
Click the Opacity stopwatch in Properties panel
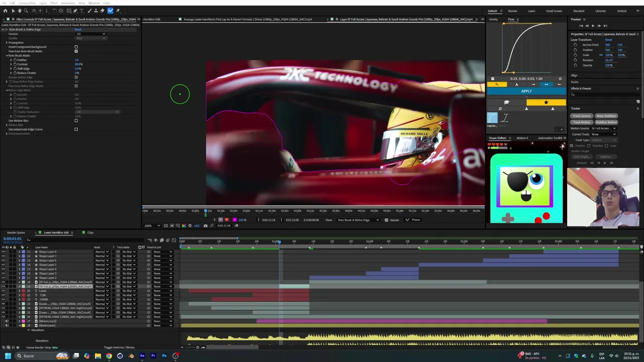pos(575,65)
